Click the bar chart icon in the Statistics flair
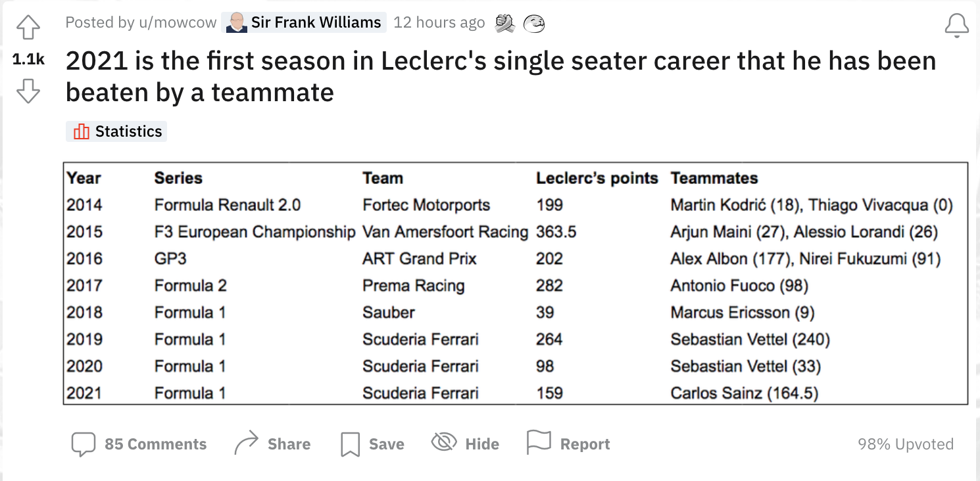 tap(82, 131)
